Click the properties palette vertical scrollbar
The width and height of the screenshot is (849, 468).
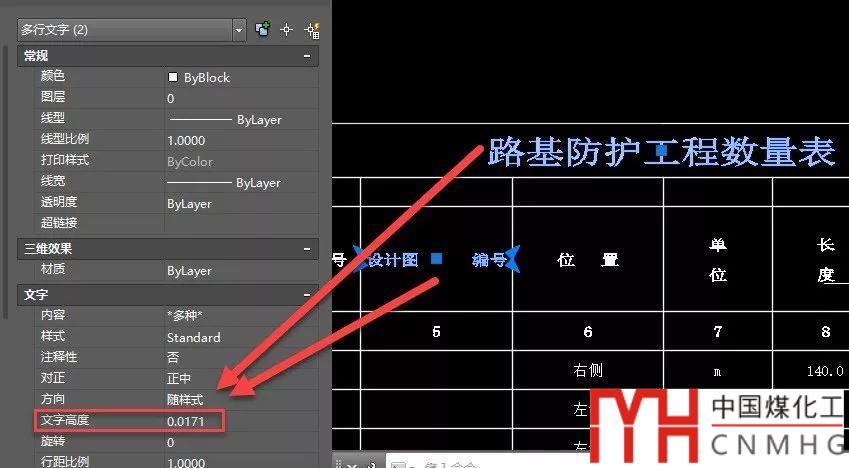5,181
